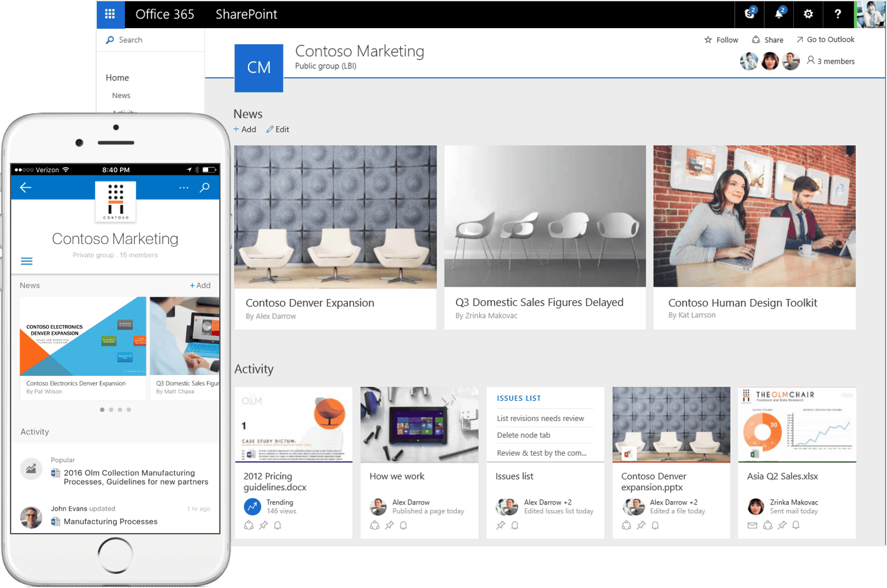Open the Contoso Denver Expansion headline

[310, 303]
